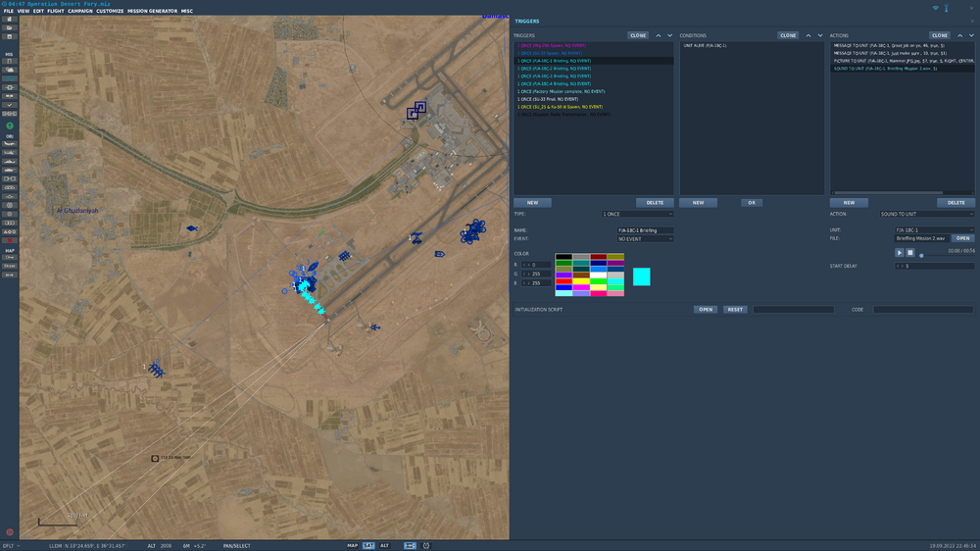Open the FILE menu

click(x=9, y=11)
